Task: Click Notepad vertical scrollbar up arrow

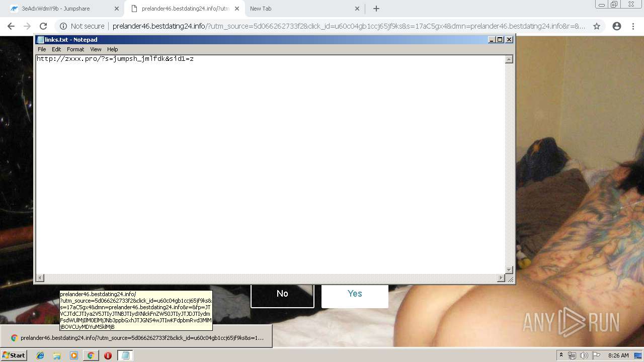Action: tap(509, 59)
